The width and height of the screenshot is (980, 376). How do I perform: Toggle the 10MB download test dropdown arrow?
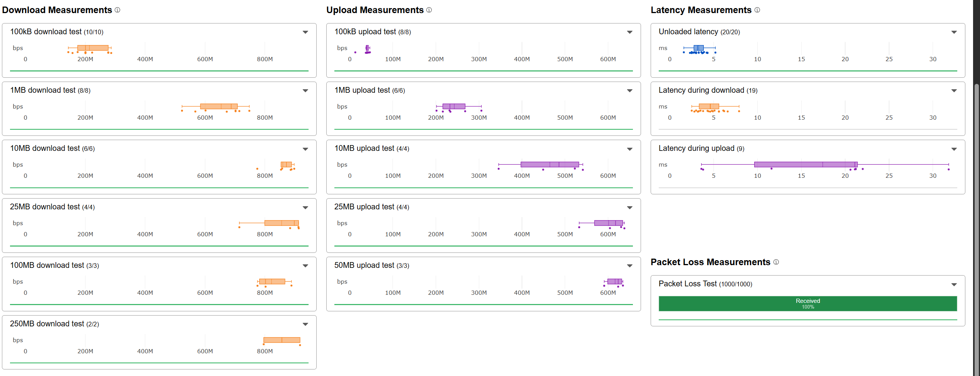coord(305,149)
